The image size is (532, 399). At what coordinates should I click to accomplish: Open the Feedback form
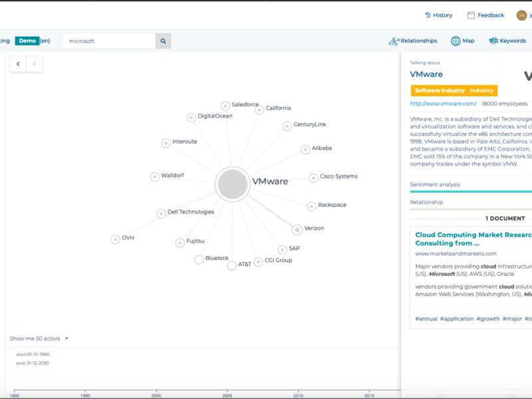pos(485,15)
